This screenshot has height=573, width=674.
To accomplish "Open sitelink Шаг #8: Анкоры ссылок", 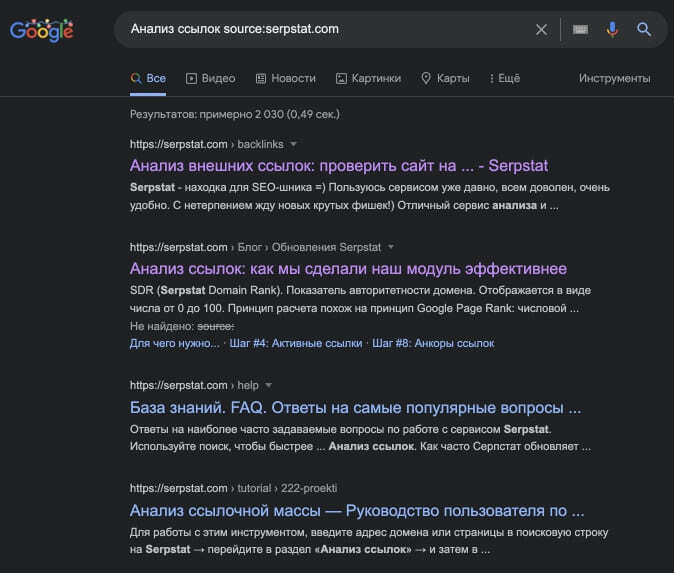I will click(x=433, y=343).
